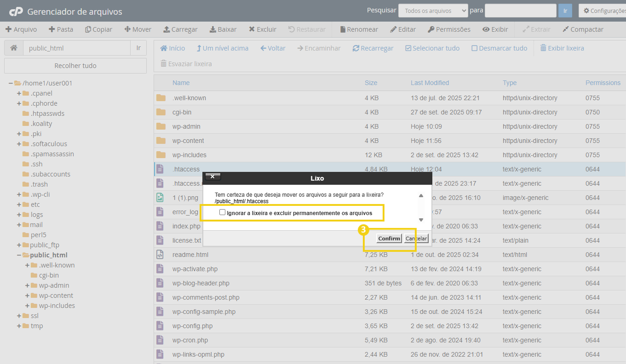Screen dimensions: 626x364
Task: Collapse the public_html tree folder
Action: click(x=19, y=255)
